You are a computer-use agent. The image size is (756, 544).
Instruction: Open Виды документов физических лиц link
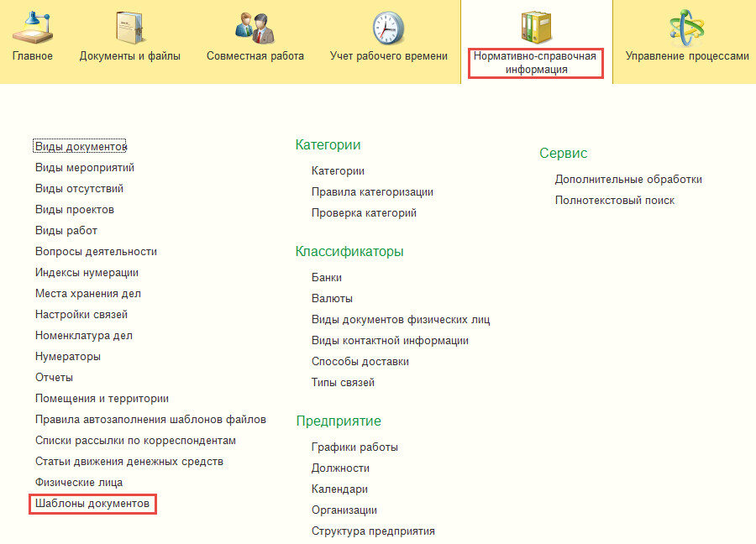401,320
